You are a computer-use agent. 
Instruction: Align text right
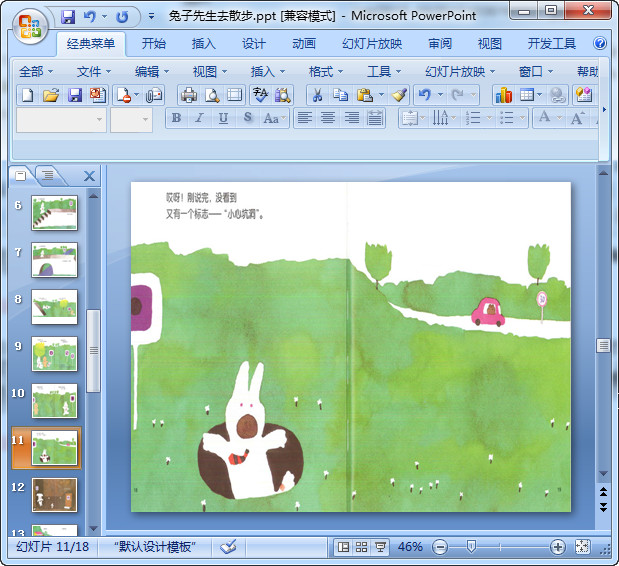pyautogui.click(x=352, y=118)
